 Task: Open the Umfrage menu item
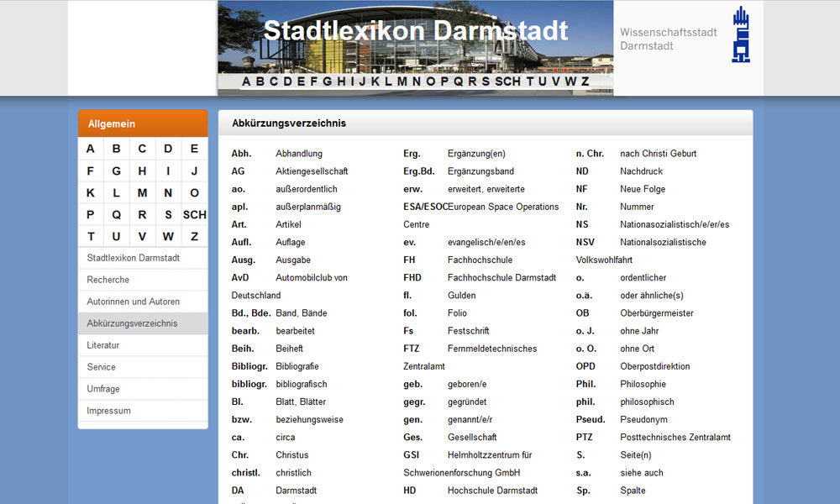(x=103, y=389)
